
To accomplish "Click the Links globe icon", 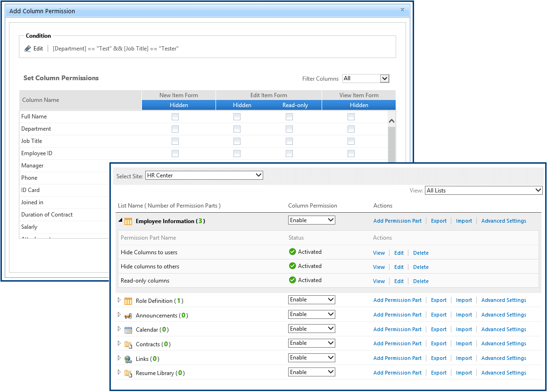I will [128, 359].
